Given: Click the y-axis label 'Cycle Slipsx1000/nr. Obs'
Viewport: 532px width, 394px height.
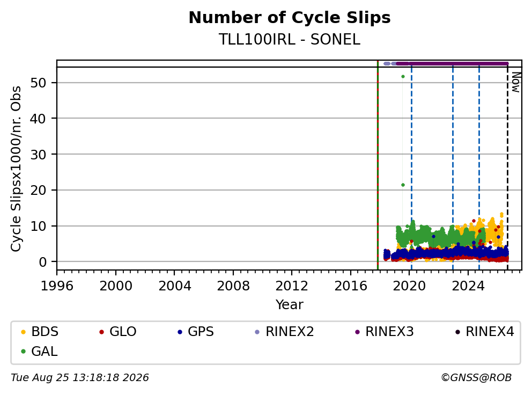Looking at the screenshot, I should (x=16, y=169).
